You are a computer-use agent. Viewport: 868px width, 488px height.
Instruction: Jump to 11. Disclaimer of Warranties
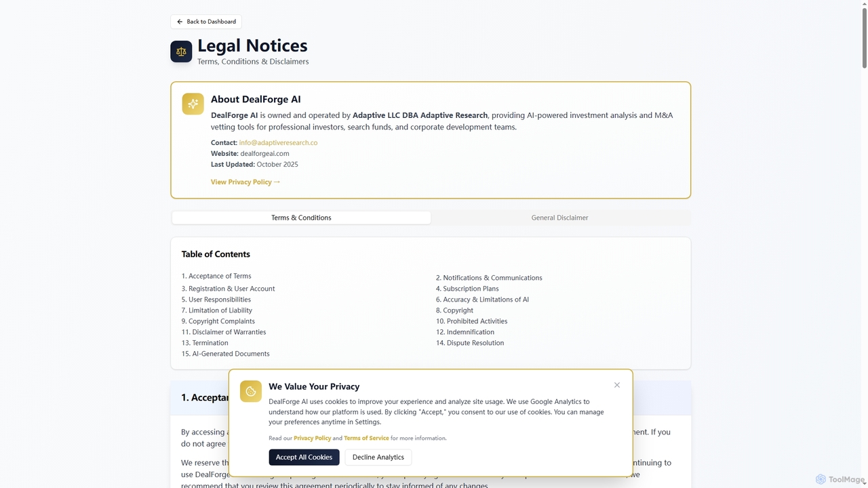[x=224, y=332]
